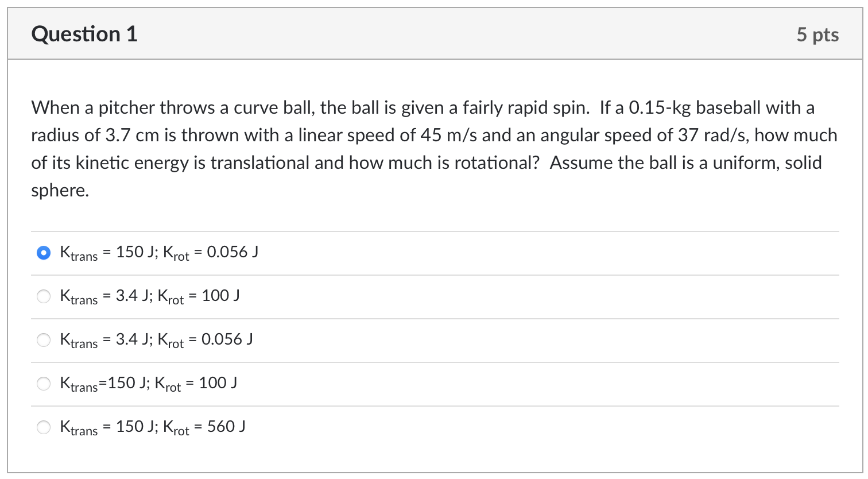The image size is (868, 479).
Task: Select the Ktrans = 150 J; Krot = 0.056 J option
Action: click(158, 252)
